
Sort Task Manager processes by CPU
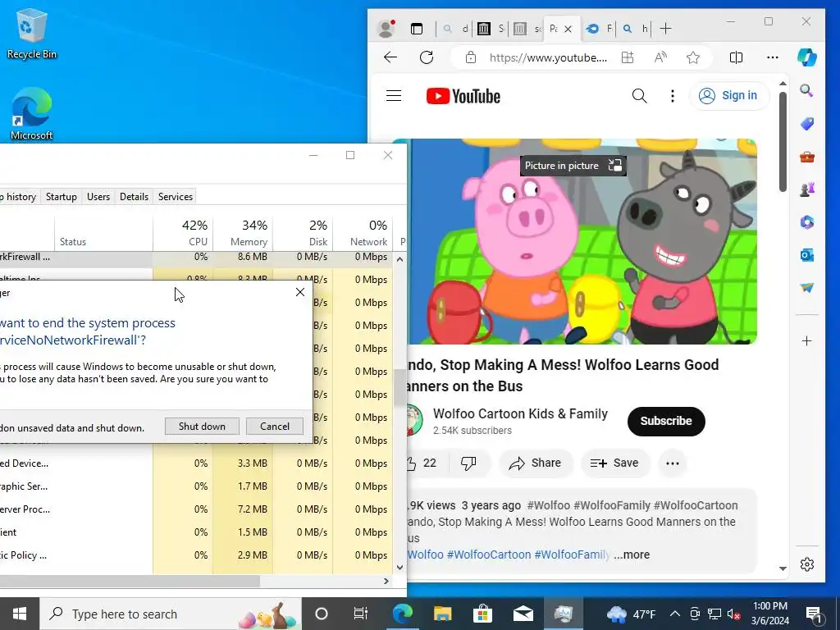183,233
